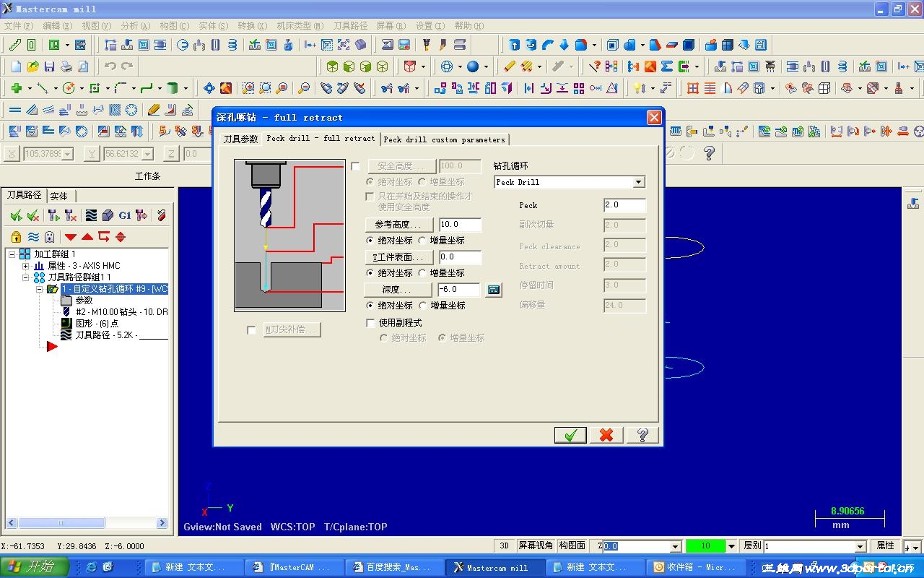Click the Open file folder icon
924x578 pixels.
click(32, 66)
